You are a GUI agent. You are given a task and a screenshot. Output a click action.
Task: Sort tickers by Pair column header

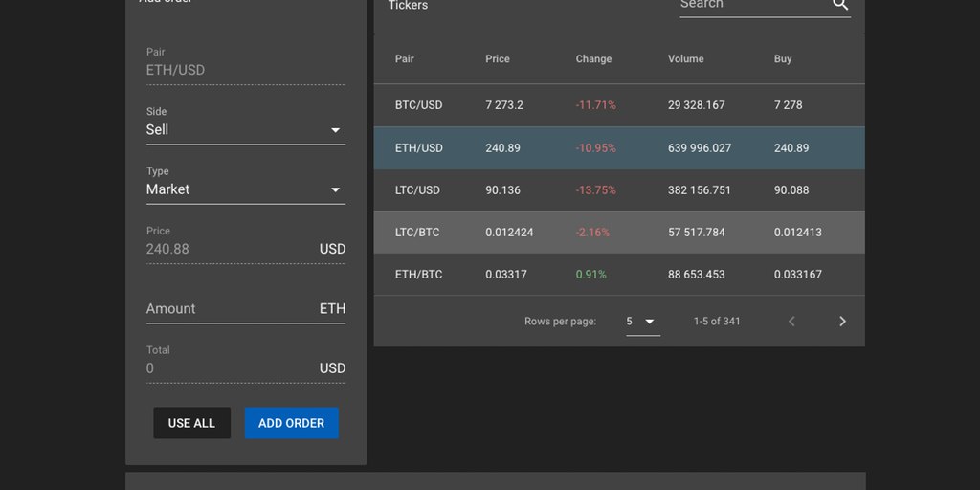(x=405, y=58)
